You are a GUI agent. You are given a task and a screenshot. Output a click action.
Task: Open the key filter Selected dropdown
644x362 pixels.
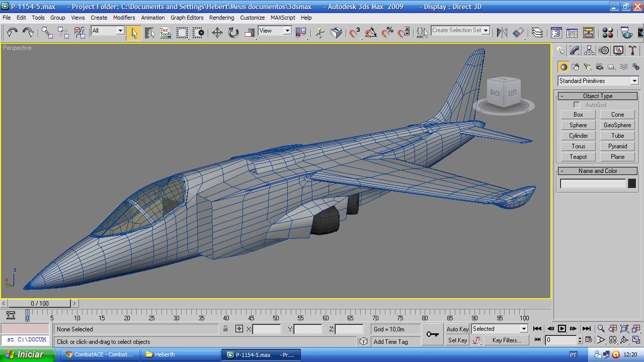500,329
